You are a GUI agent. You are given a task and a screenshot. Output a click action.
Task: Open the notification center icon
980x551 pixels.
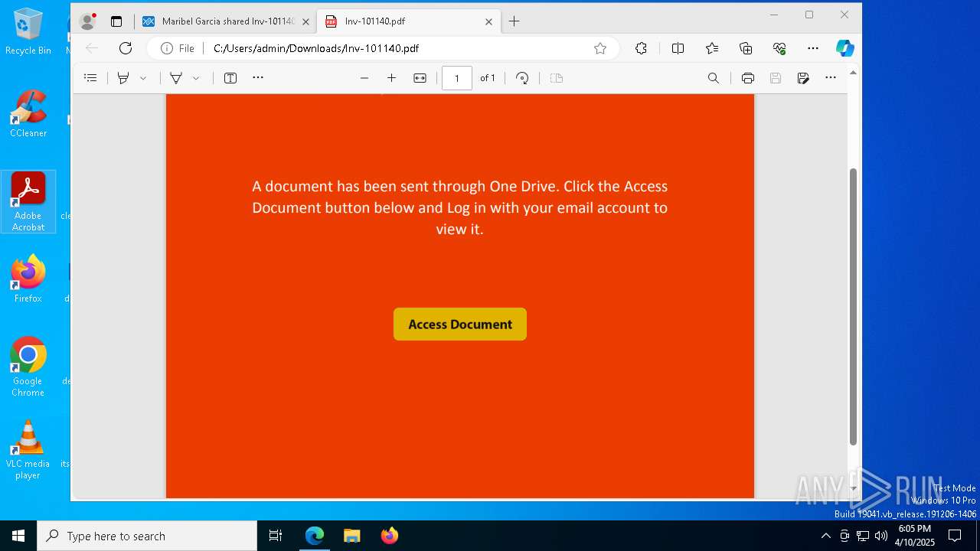(955, 536)
